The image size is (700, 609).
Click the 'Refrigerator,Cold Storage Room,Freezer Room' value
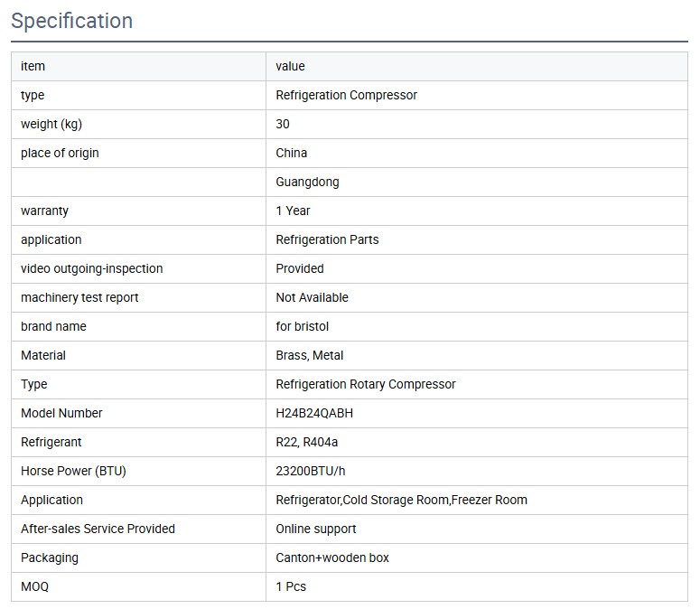point(401,500)
